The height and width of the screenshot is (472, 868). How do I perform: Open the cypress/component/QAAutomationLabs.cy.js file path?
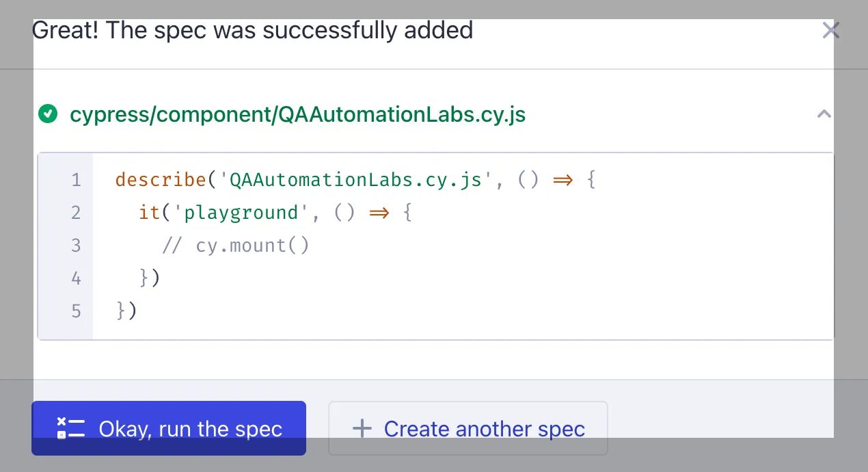[297, 114]
